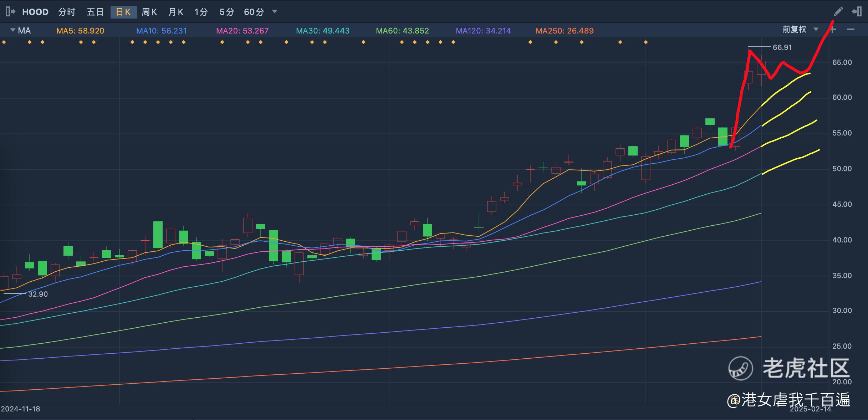
Task: Click the last orange diamond event marker
Action: pos(646,42)
